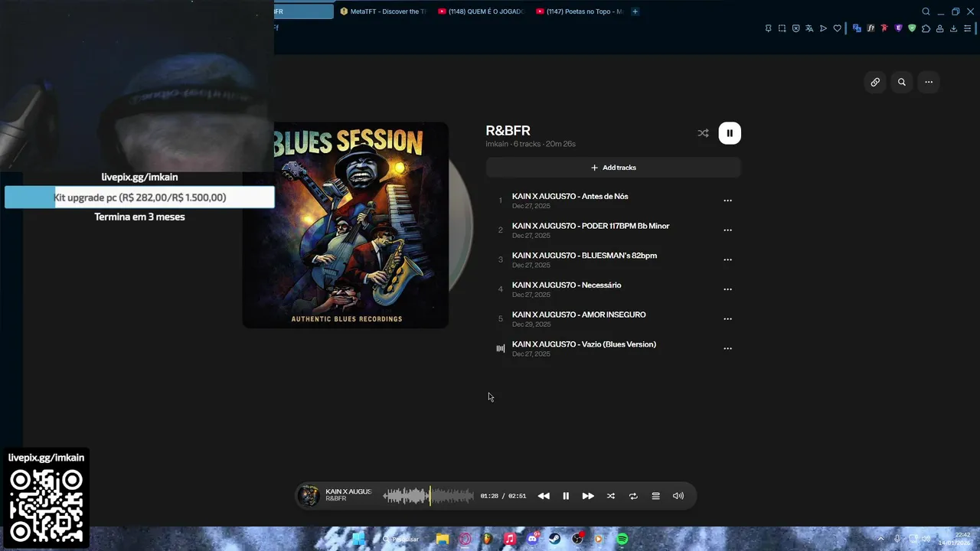Select the Vazio (Blues Version) track title
The image size is (980, 551).
click(x=584, y=344)
